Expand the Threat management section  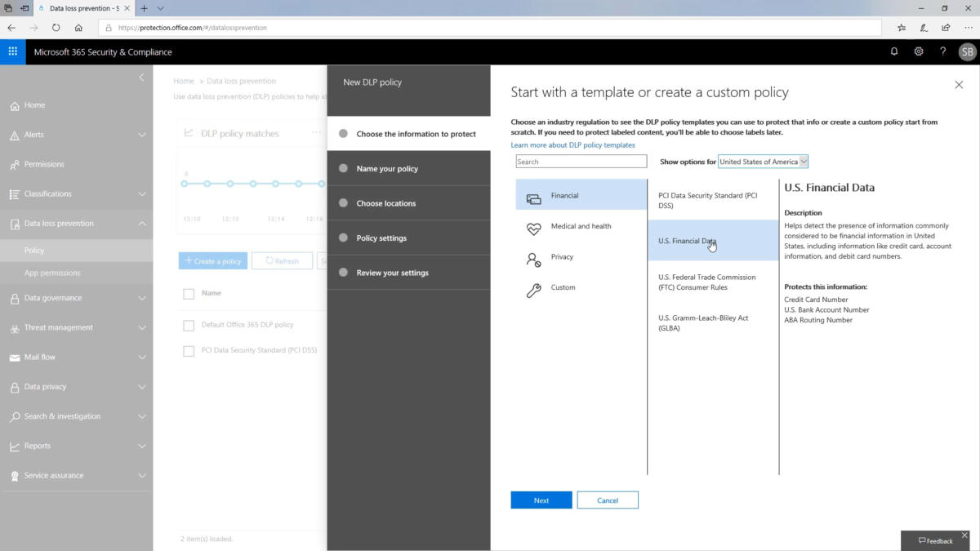(142, 328)
